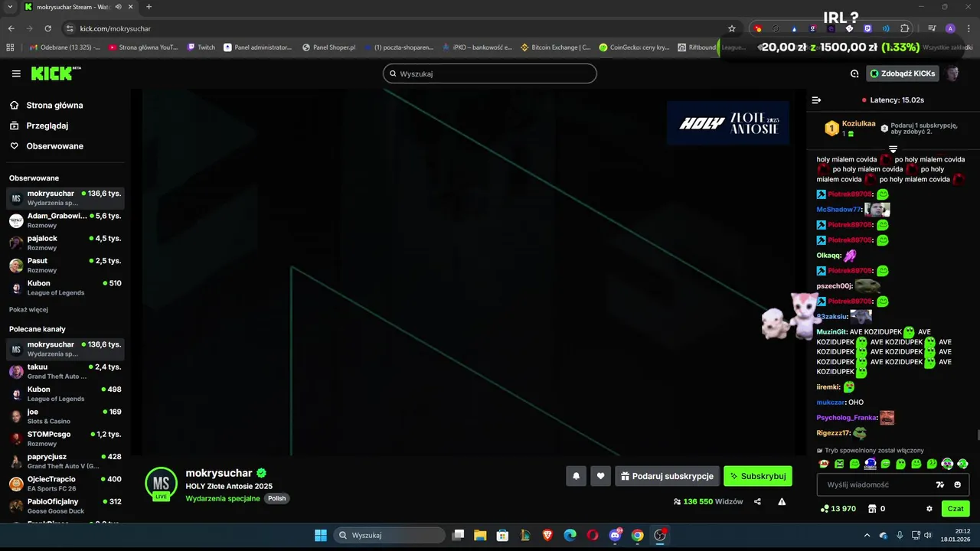Viewport: 980px width, 551px height.
Task: Open joe Slots & Casino channel
Action: (65, 416)
